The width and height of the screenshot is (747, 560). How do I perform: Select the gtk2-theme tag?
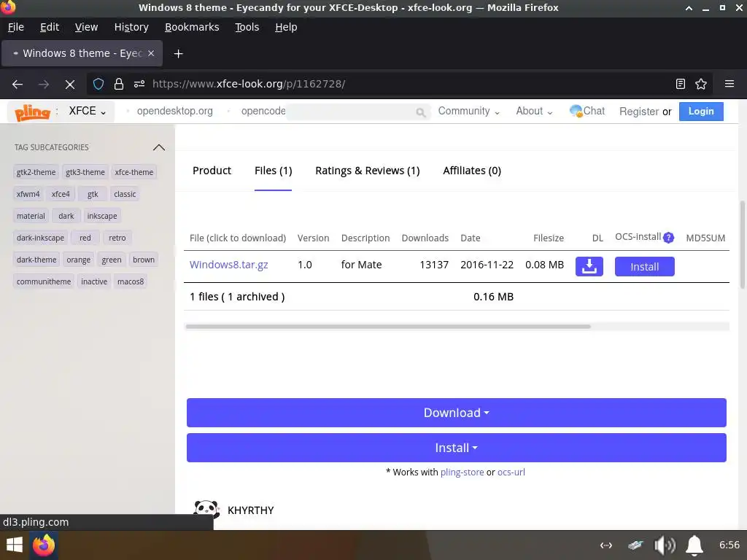36,172
